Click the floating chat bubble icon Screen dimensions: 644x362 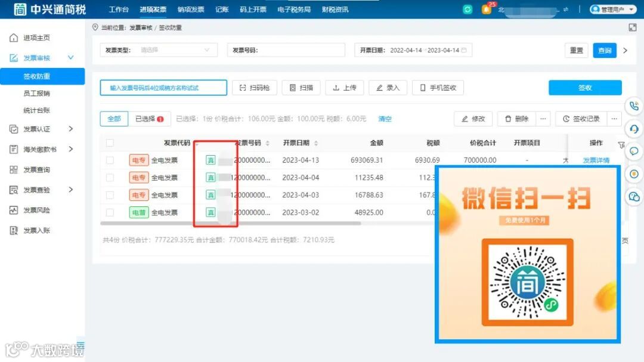[634, 151]
